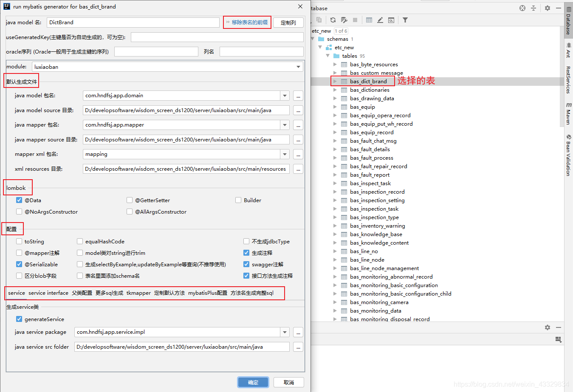This screenshot has height=392, width=573.
Task: Open RestServices tool window from sidebar
Action: [568, 80]
